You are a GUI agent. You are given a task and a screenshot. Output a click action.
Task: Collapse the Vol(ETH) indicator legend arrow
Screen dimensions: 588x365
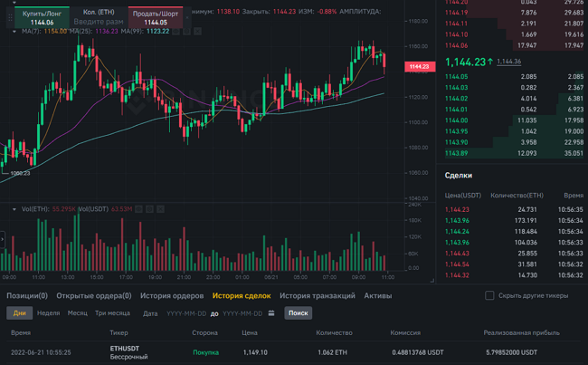14,209
